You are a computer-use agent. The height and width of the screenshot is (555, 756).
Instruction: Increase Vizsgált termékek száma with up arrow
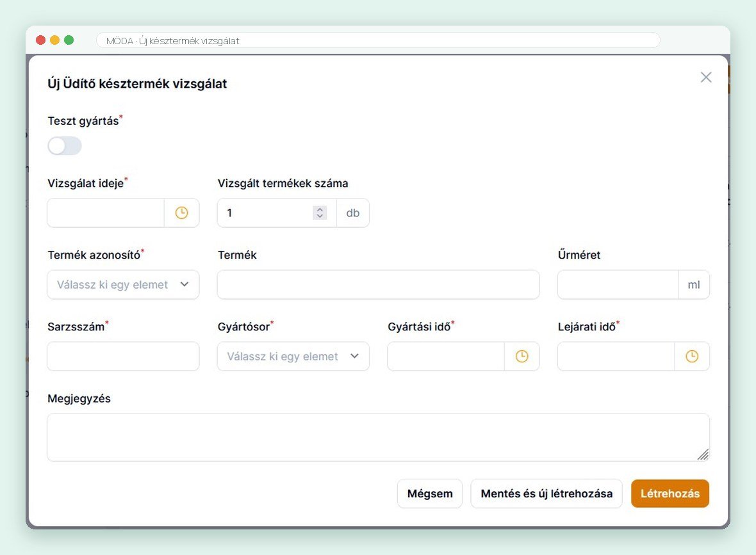pos(320,209)
